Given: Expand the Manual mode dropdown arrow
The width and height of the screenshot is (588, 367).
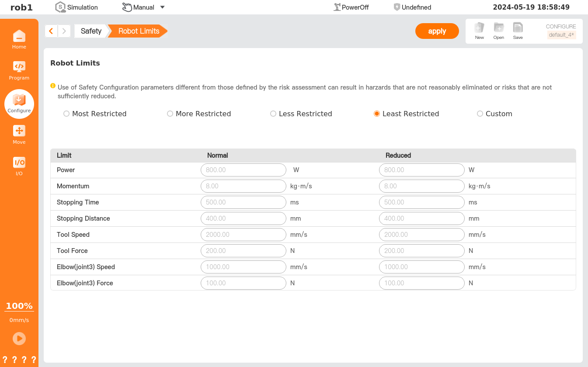Looking at the screenshot, I should click(x=163, y=7).
